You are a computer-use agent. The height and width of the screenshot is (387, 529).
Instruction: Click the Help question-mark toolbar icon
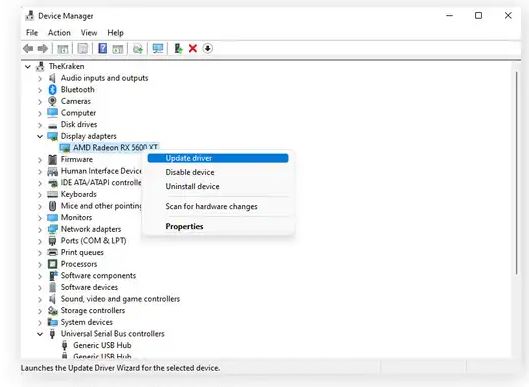click(x=103, y=49)
